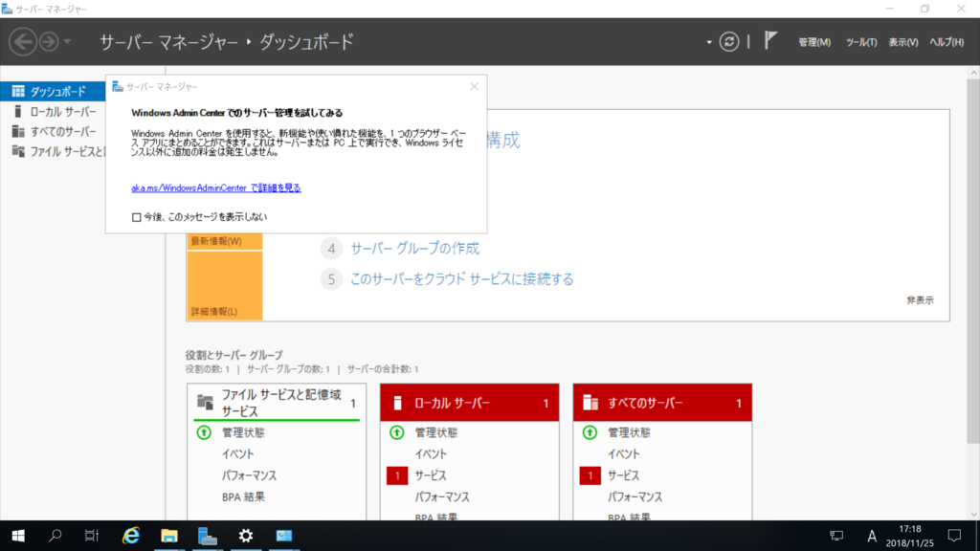The height and width of the screenshot is (551, 980).
Task: Select the 詳細情報(L) tile
Action: (224, 286)
